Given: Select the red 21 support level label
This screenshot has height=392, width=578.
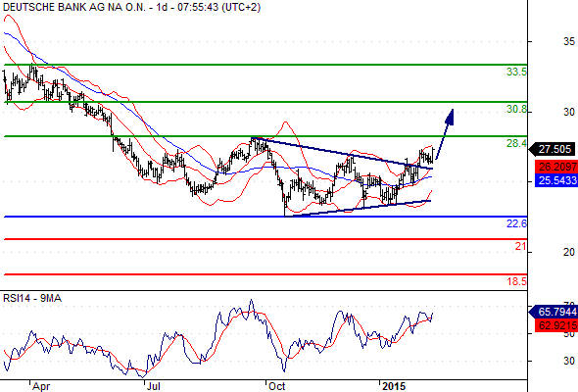Looking at the screenshot, I should point(520,246).
